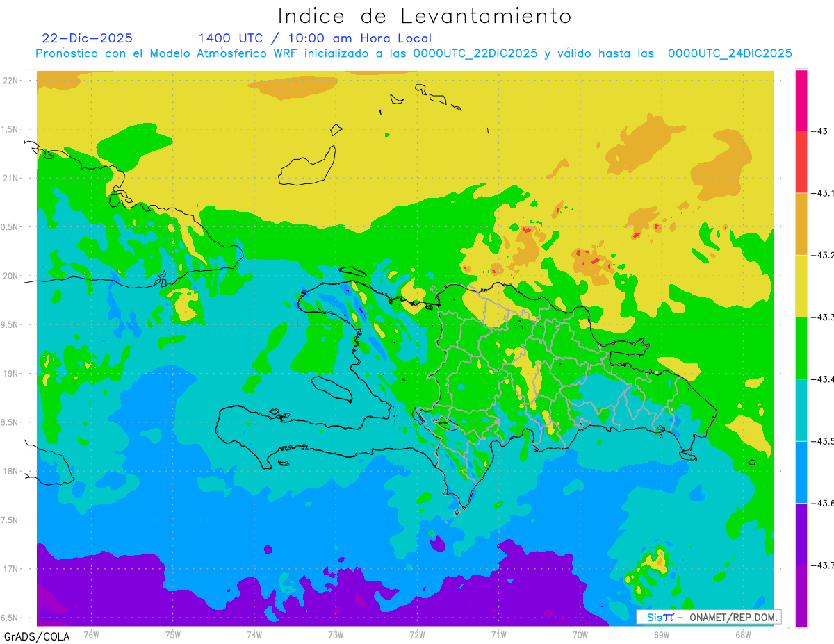The width and height of the screenshot is (834, 644).
Task: Select the '21N' latitude label
Action: (12, 178)
